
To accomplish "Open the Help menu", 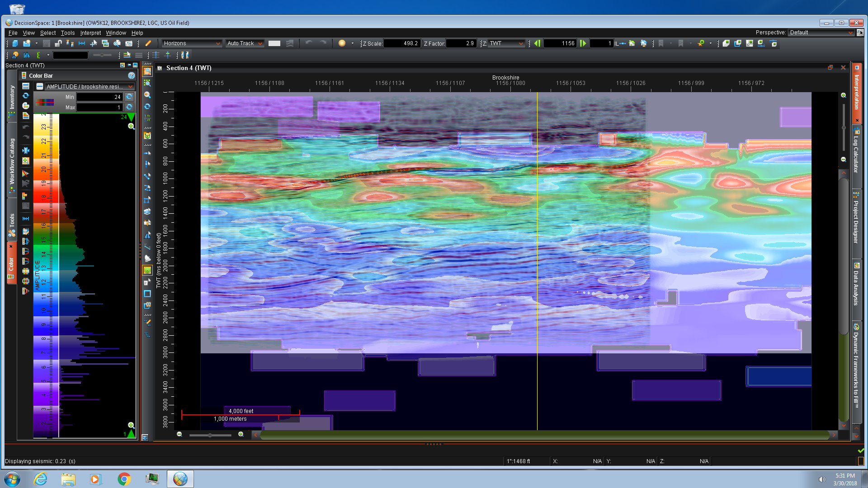I will (x=137, y=33).
